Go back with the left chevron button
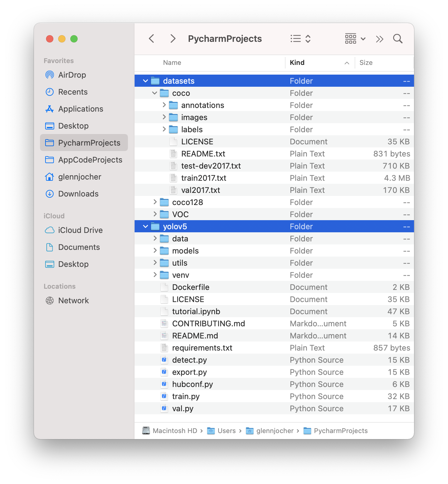Image resolution: width=448 pixels, height=484 pixels. [152, 39]
